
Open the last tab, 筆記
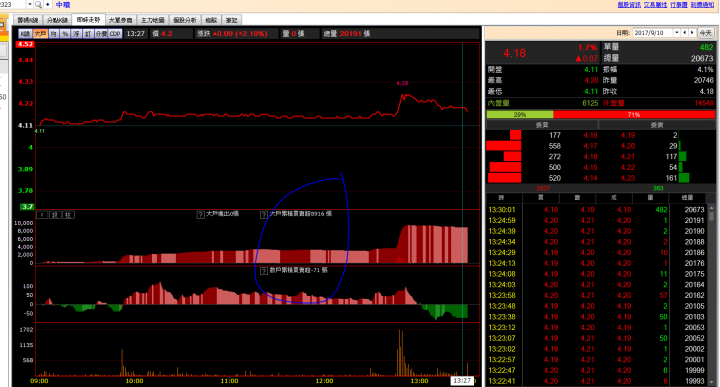tap(231, 20)
